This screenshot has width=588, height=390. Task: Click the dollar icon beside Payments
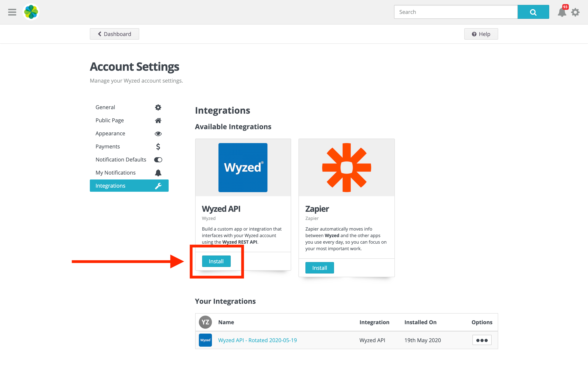tap(158, 147)
